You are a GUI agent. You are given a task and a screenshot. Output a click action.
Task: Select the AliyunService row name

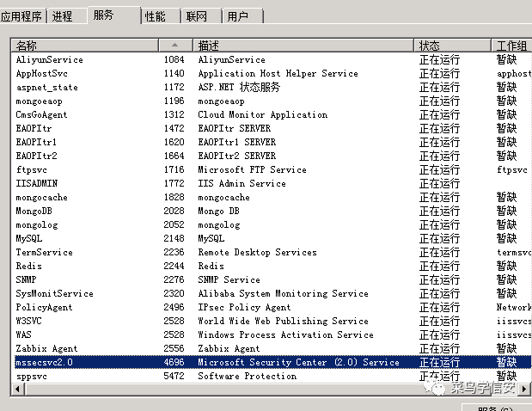click(50, 59)
